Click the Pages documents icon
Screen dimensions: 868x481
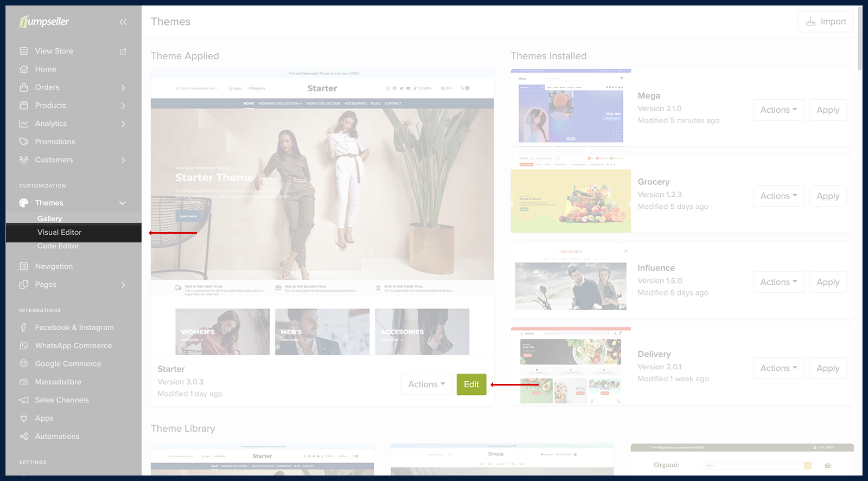(x=24, y=285)
